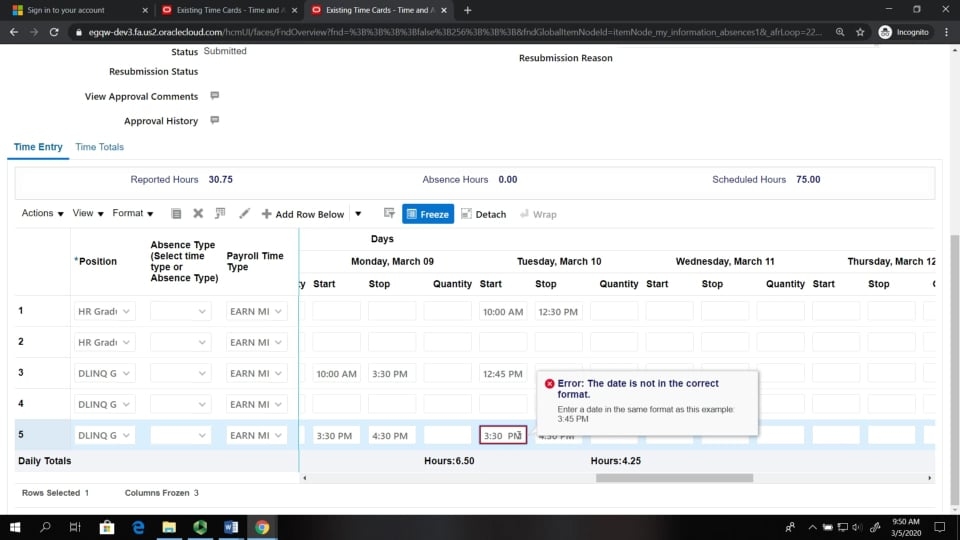Click the Wrap button
Viewport: 960px width, 540px height.
538,214
